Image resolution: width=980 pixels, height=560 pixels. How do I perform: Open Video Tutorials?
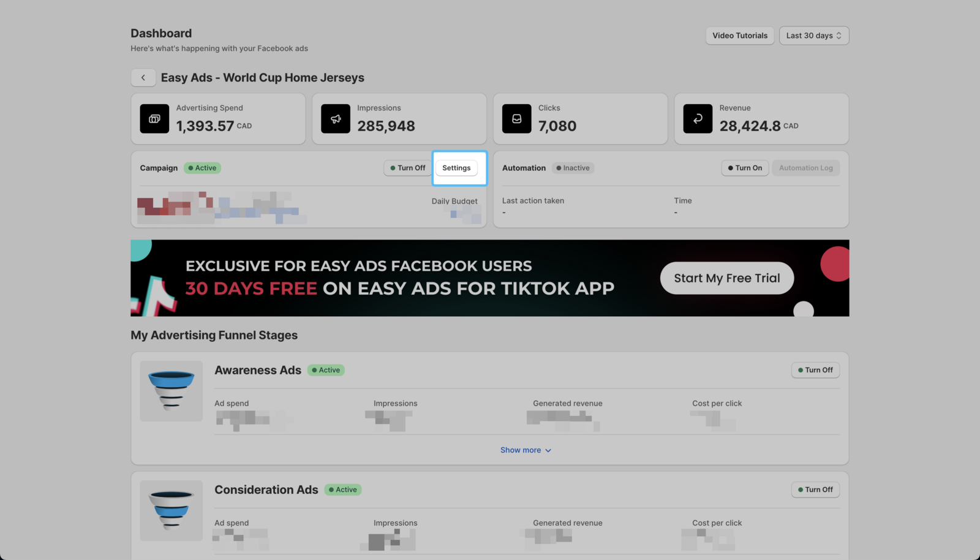point(739,36)
